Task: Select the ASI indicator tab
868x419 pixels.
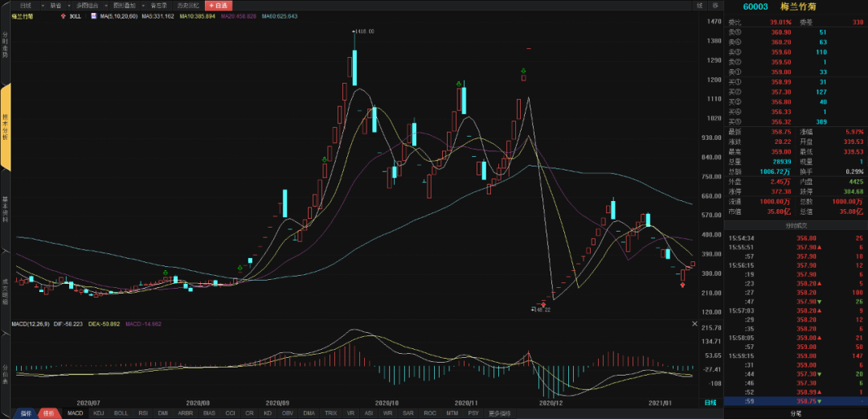Action: [x=369, y=413]
